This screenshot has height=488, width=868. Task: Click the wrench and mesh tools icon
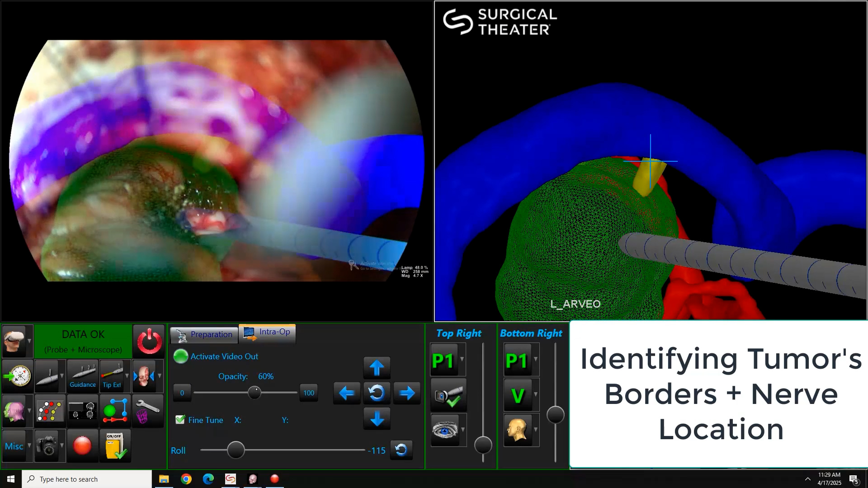tap(147, 411)
